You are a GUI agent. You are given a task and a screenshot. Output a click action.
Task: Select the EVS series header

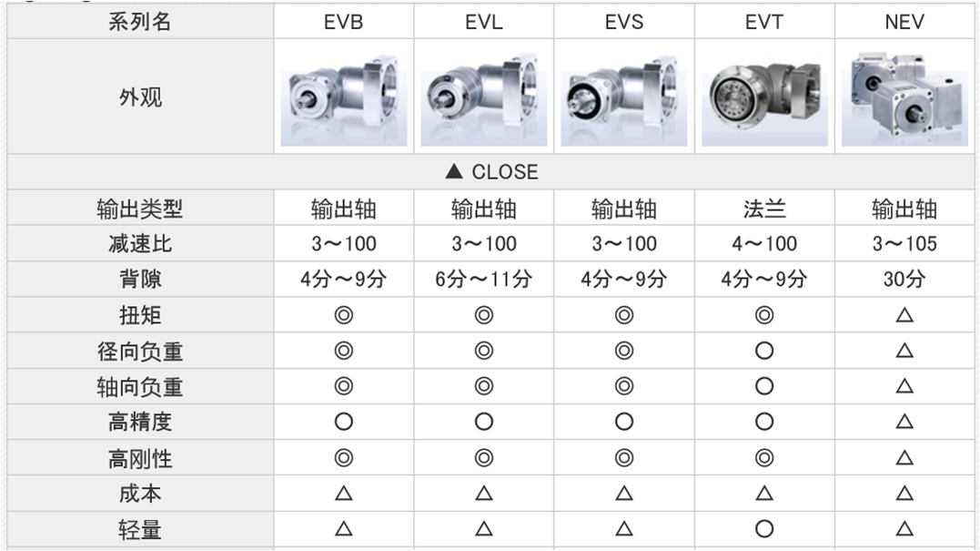click(623, 22)
